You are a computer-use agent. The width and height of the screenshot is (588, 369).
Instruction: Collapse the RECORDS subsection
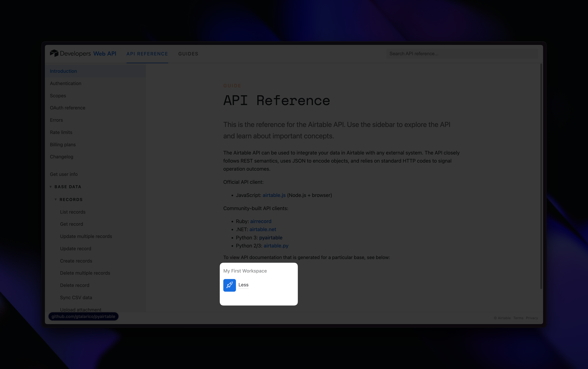tap(56, 200)
